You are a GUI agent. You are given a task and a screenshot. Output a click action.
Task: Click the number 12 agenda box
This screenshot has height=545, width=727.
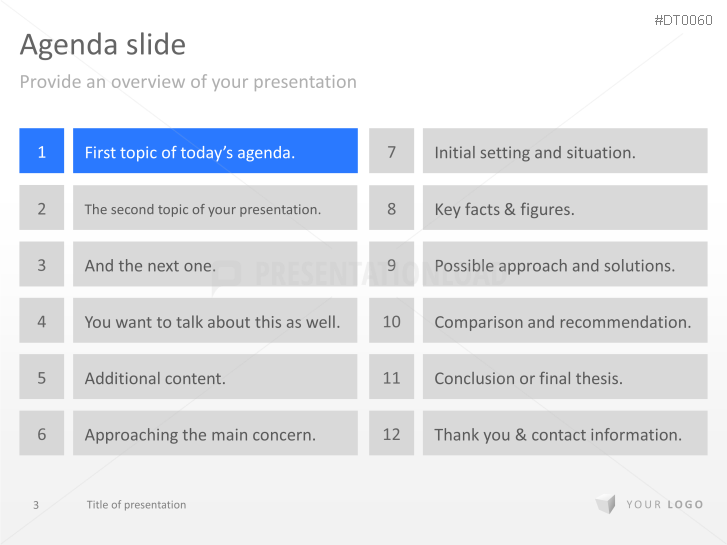(x=391, y=434)
